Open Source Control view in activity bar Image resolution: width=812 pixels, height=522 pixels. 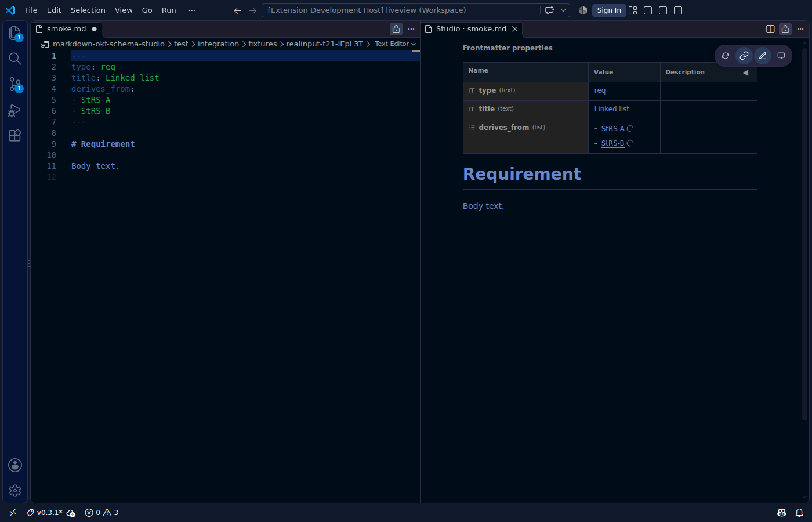(x=15, y=84)
